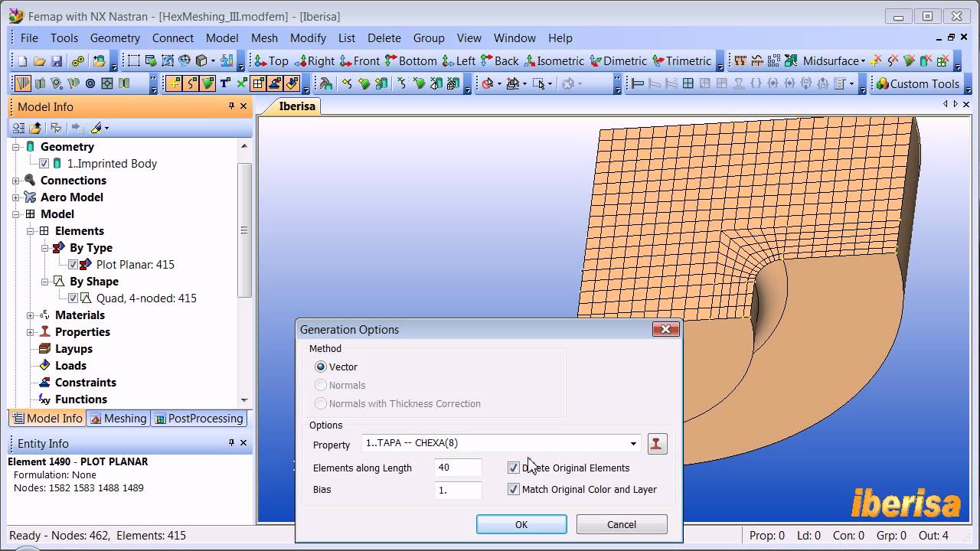Click the Model Info checkbox-list icon
This screenshot has height=551, width=980.
point(56,128)
